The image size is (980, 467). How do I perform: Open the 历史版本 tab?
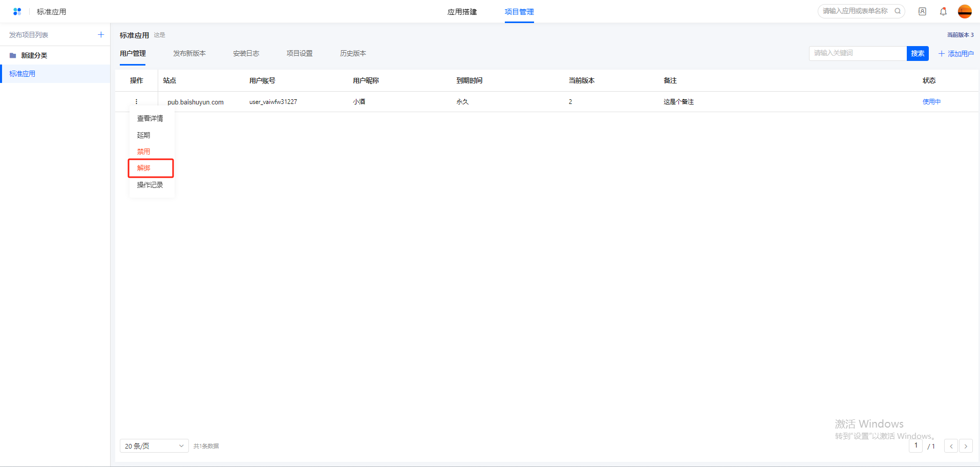(353, 53)
